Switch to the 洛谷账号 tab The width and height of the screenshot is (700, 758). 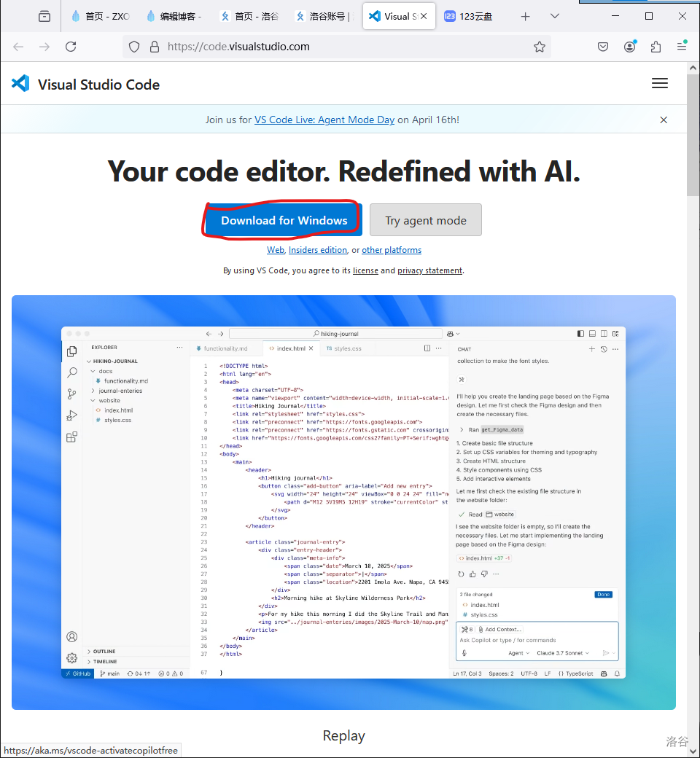point(325,16)
